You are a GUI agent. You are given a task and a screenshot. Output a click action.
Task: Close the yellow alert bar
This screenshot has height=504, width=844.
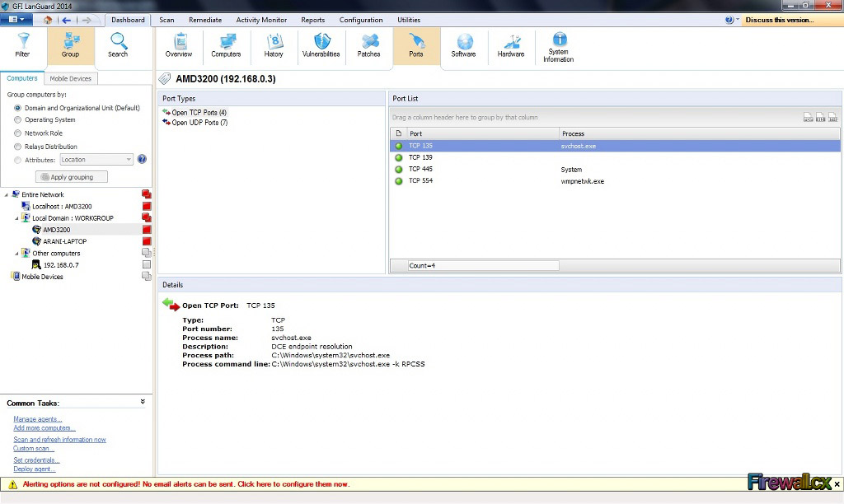(x=837, y=484)
